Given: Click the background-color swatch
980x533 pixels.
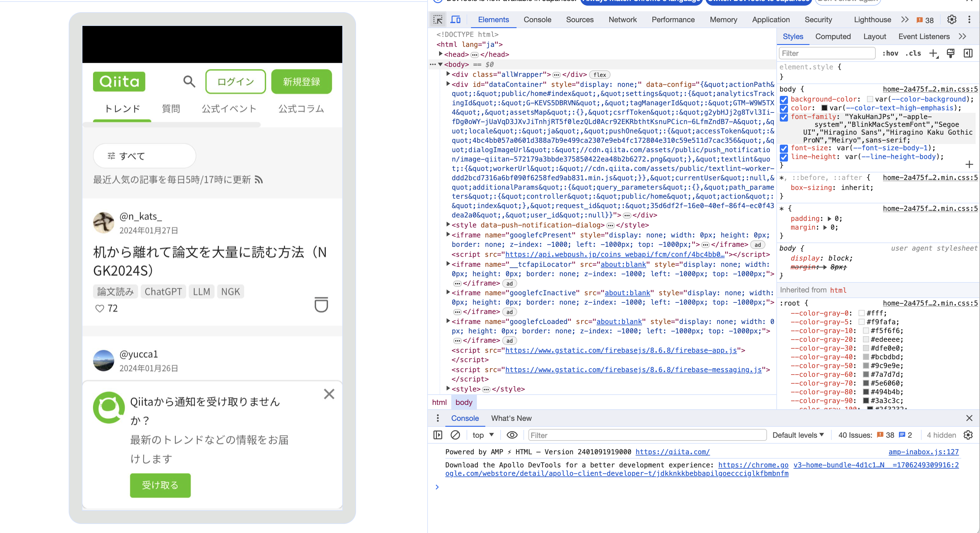Looking at the screenshot, I should (870, 99).
